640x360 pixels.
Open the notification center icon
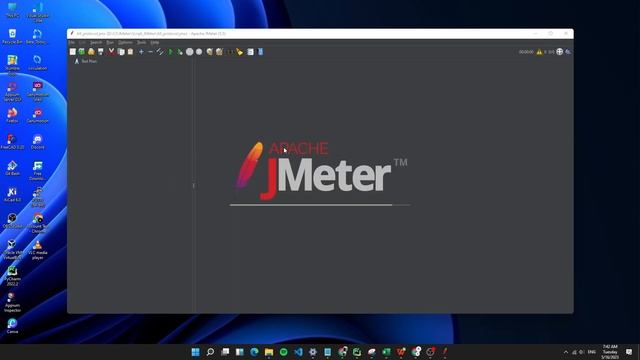coord(629,352)
